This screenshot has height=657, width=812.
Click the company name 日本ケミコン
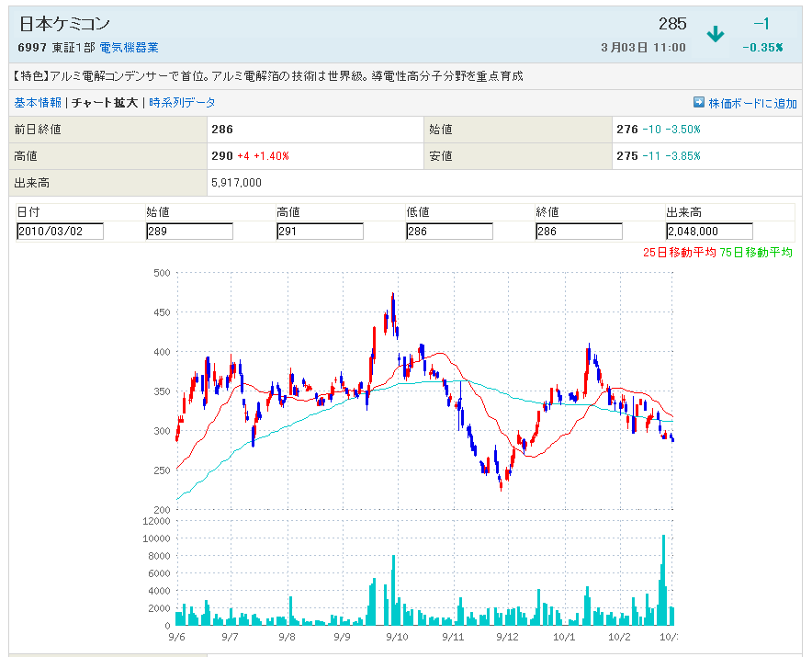tap(64, 24)
